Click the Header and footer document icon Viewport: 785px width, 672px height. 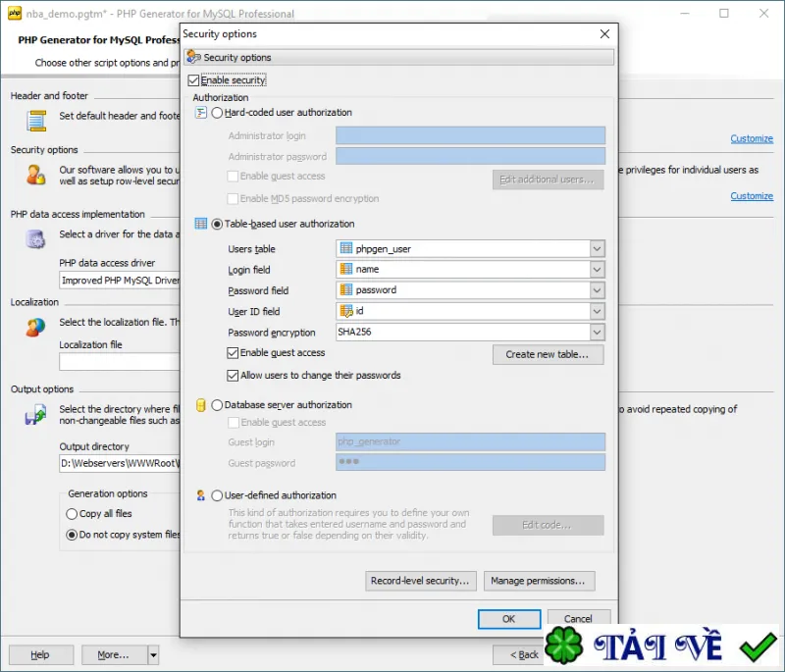pyautogui.click(x=36, y=121)
